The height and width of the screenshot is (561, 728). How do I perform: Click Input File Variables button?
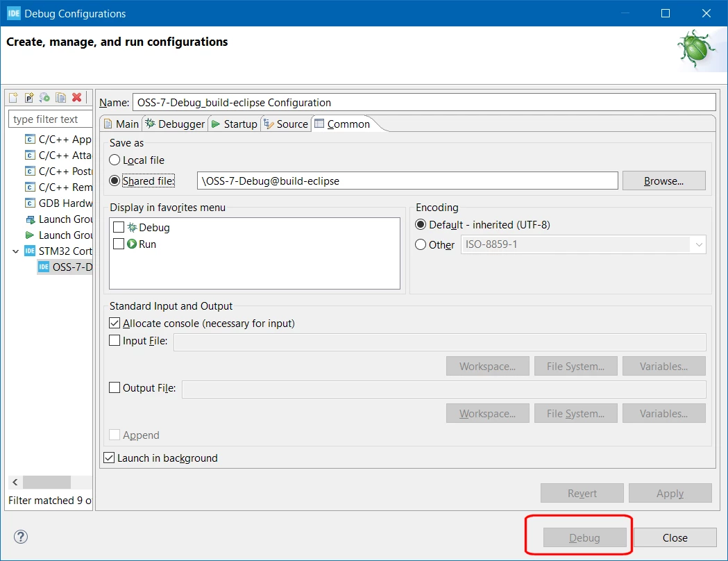[664, 366]
